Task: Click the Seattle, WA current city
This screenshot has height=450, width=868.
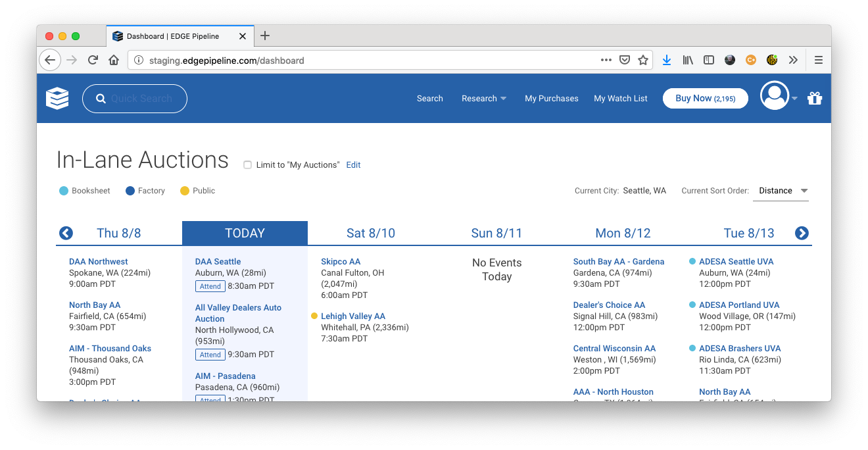Action: tap(644, 191)
